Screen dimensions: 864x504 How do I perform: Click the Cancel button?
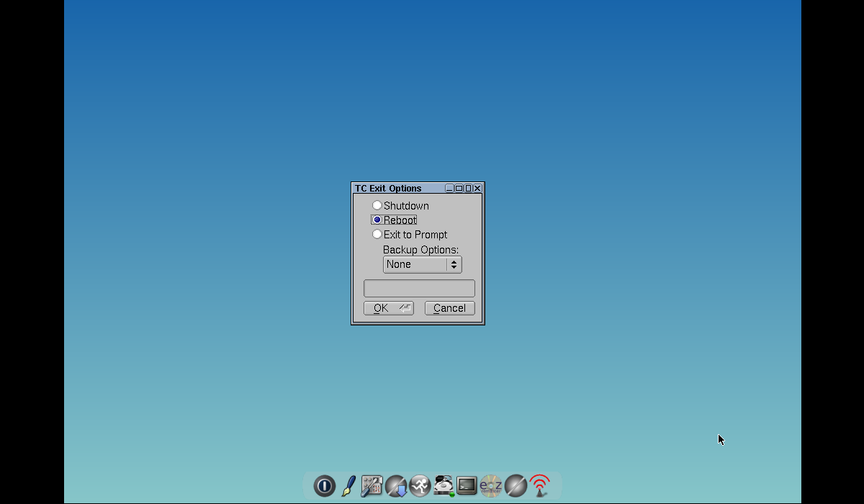click(449, 308)
